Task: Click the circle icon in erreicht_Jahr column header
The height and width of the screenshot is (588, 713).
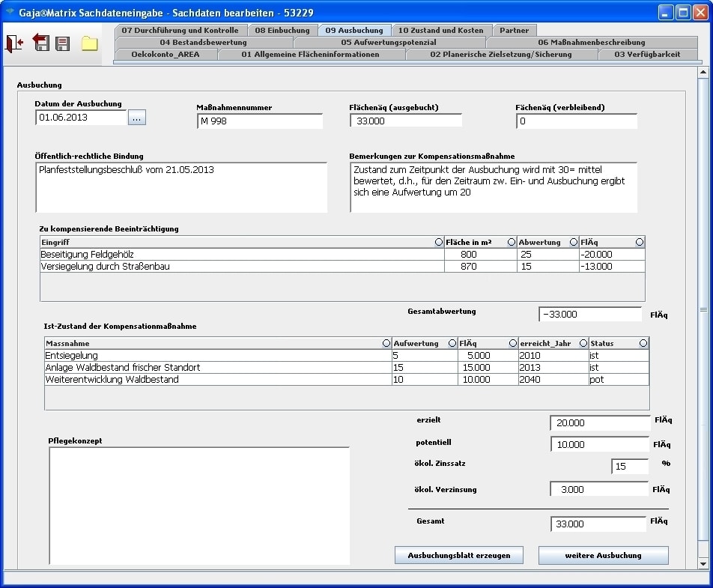Action: tap(583, 343)
